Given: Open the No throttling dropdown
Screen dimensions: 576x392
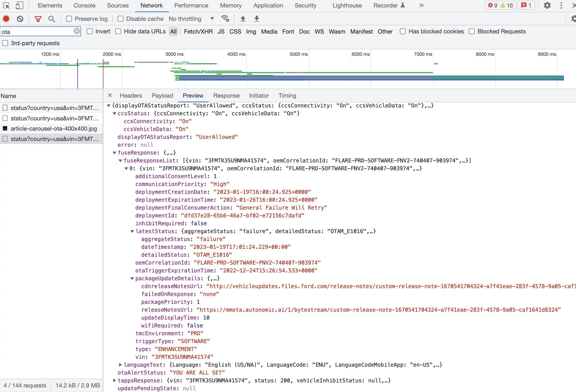Looking at the screenshot, I should (x=191, y=19).
